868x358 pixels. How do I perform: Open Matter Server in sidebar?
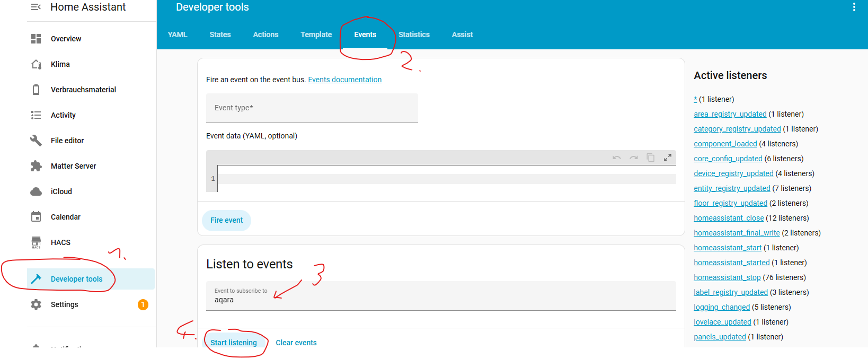pyautogui.click(x=73, y=166)
